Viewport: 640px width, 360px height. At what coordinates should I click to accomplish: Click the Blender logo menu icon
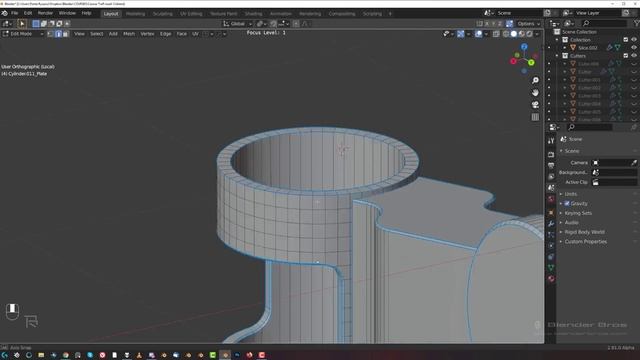pyautogui.click(x=4, y=13)
